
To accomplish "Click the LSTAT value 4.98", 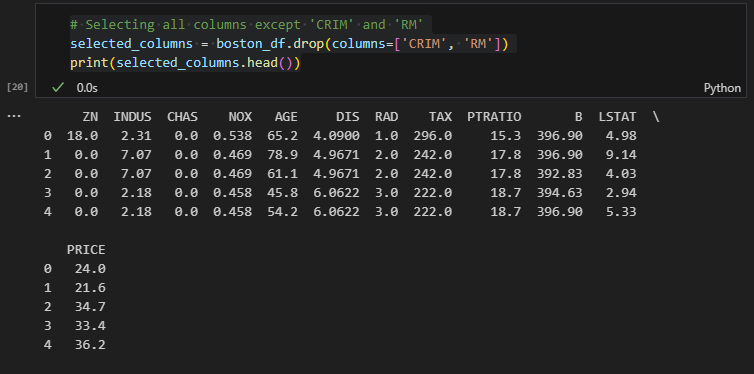I will (621, 136).
